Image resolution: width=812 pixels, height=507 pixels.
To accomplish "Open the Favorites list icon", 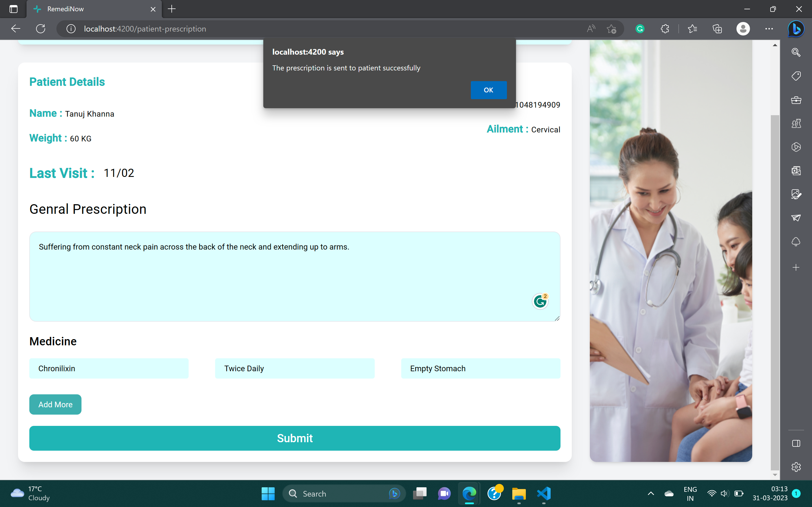I will pyautogui.click(x=692, y=29).
